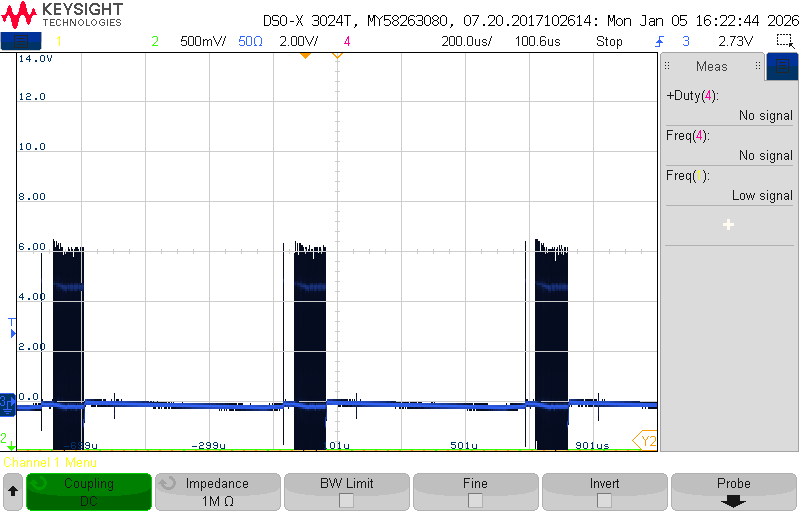Change Impedance 1M Ω setting
This screenshot has height=512, width=800.
click(218, 492)
